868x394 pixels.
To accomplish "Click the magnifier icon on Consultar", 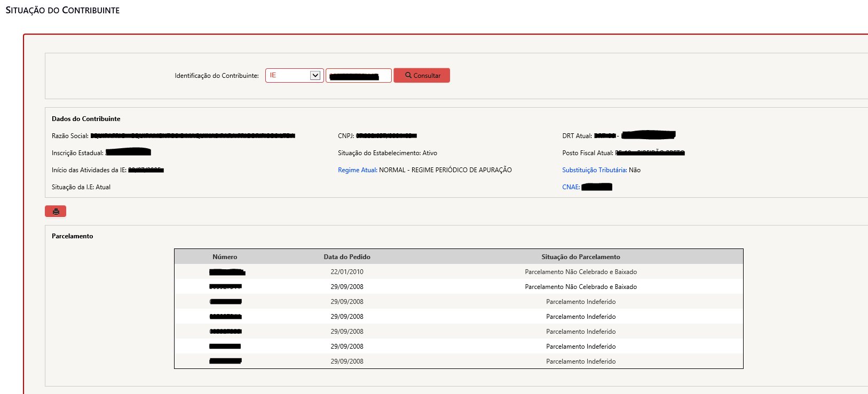I will click(x=408, y=75).
